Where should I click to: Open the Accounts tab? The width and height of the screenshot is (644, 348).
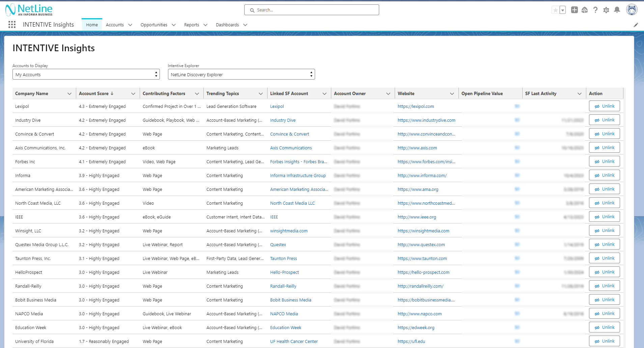coord(115,25)
